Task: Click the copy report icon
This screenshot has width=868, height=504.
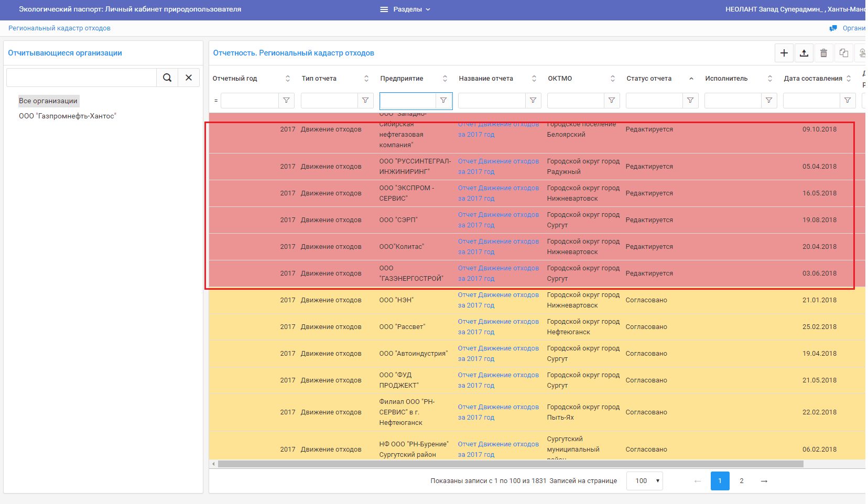Action: (843, 53)
